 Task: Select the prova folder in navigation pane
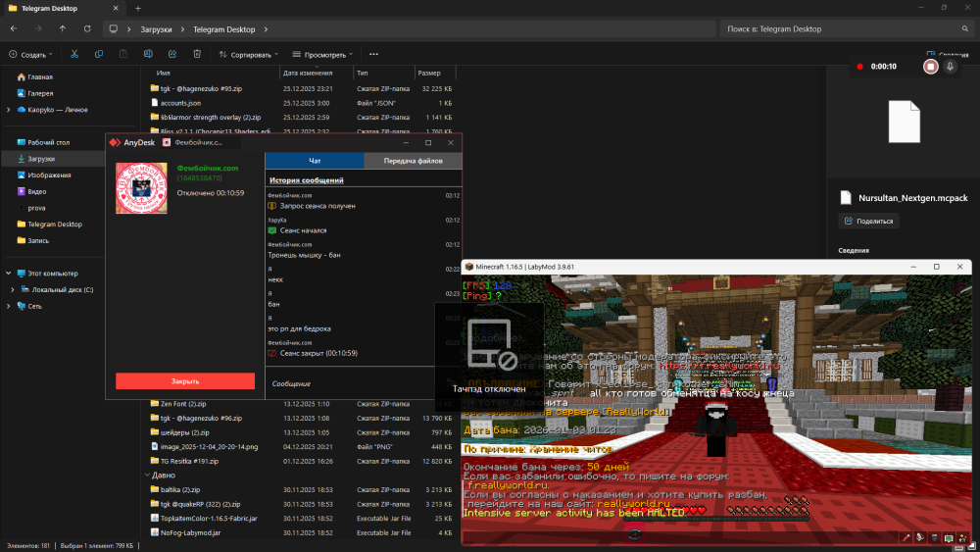click(36, 208)
